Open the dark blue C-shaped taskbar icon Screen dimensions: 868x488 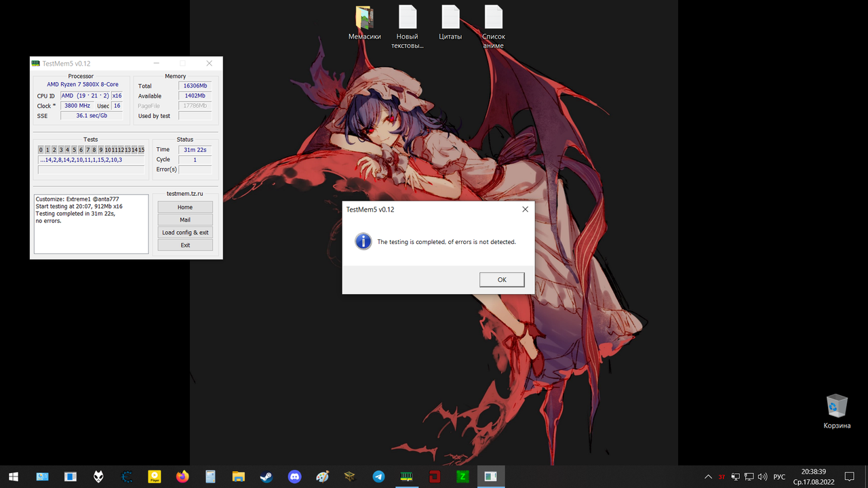pos(127,476)
